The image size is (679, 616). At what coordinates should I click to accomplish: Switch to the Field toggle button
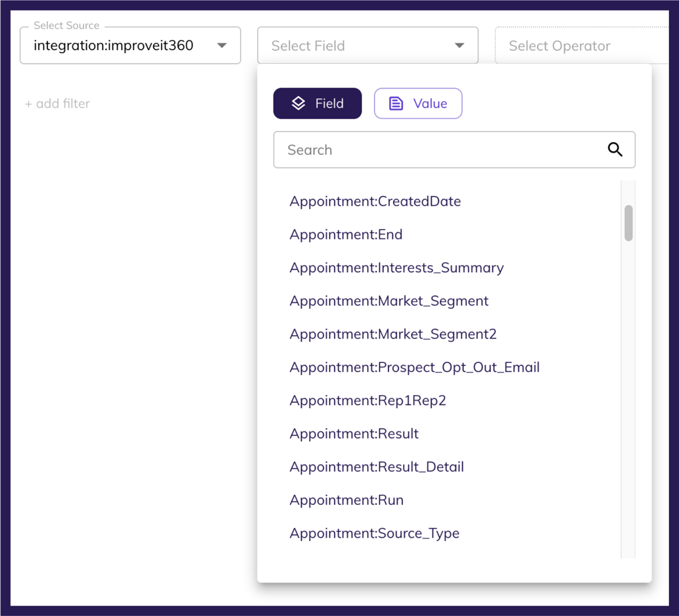coord(317,103)
